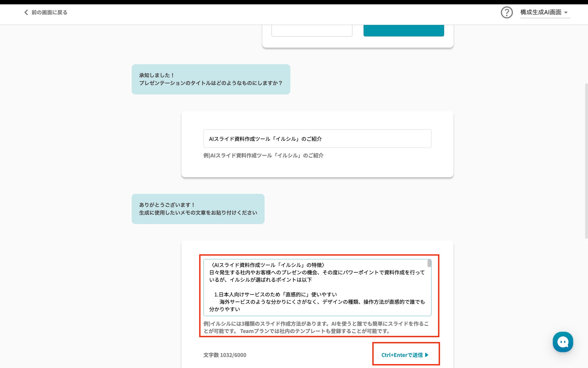588x368 pixels.
Task: Click the memo text area scrollbar thumb
Action: (429, 264)
